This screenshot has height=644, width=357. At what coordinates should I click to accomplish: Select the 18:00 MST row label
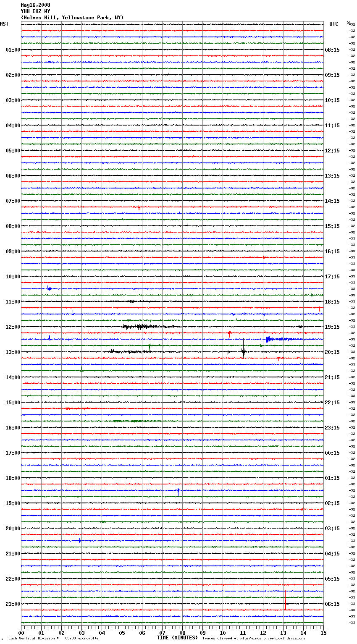(x=13, y=478)
